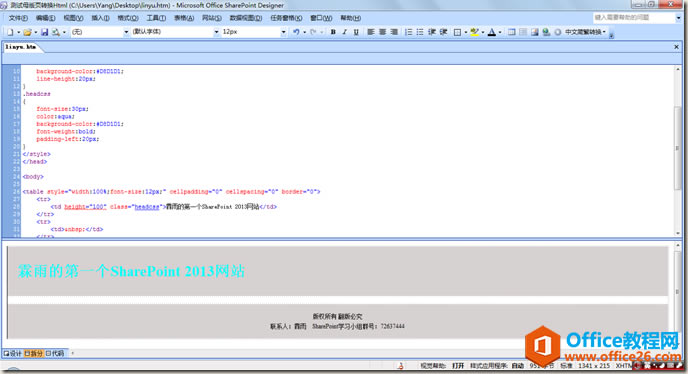The image size is (688, 374).
Task: Align text to the left
Action: click(x=371, y=32)
